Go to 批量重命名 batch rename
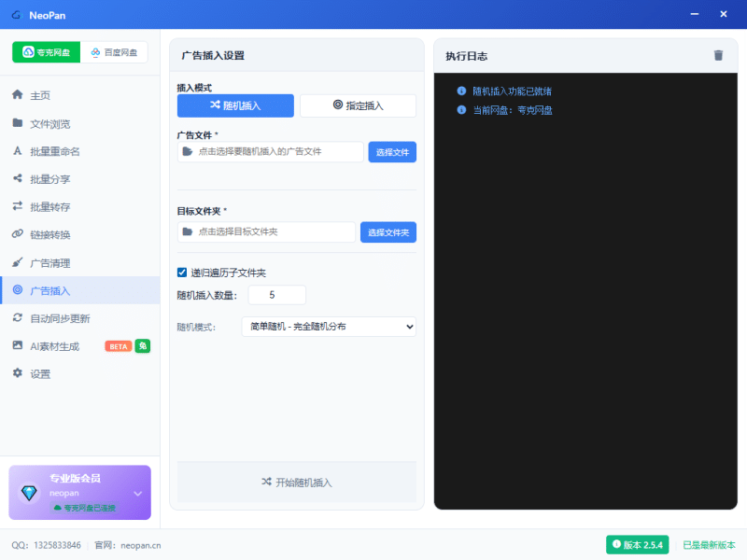 tap(54, 151)
